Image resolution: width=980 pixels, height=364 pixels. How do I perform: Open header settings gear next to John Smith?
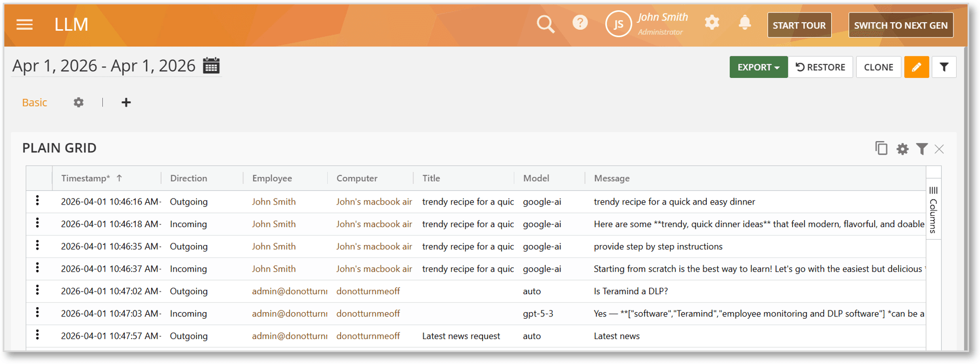click(x=712, y=23)
